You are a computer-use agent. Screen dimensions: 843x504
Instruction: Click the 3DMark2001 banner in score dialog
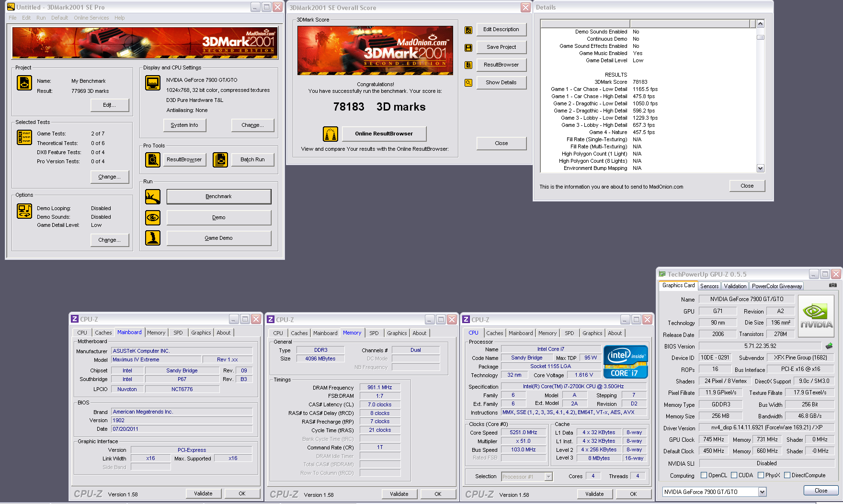[x=376, y=51]
